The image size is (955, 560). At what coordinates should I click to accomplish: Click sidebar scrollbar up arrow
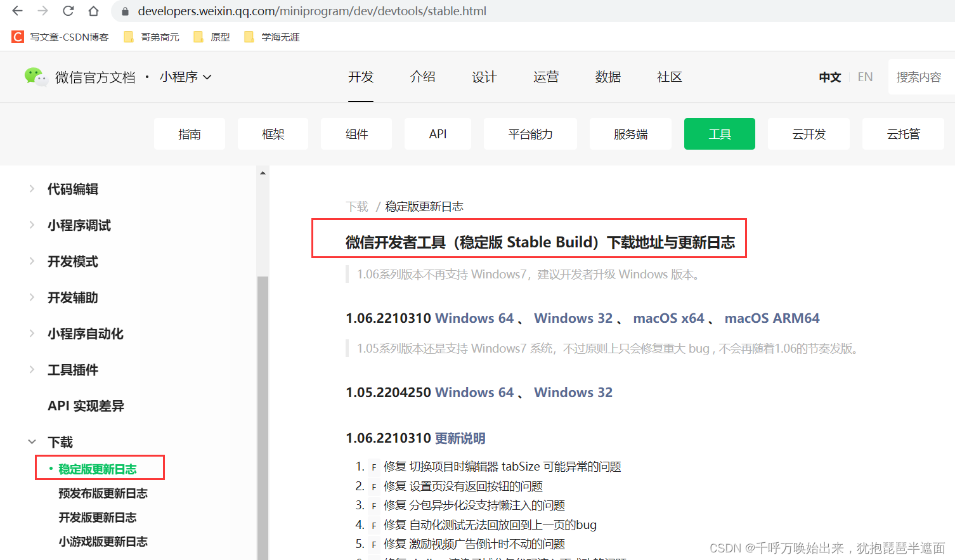click(263, 173)
